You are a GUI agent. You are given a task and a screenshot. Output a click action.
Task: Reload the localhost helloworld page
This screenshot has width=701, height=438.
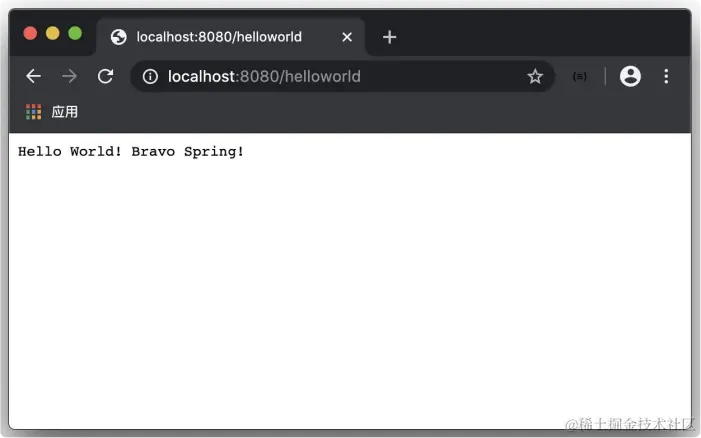click(x=106, y=76)
